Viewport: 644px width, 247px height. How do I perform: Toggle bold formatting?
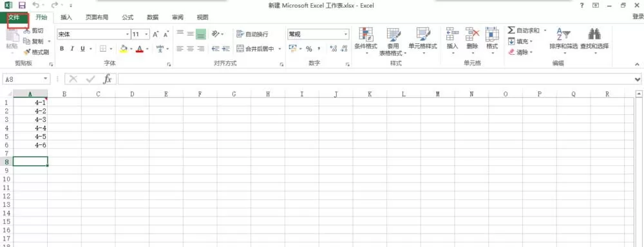[62, 48]
